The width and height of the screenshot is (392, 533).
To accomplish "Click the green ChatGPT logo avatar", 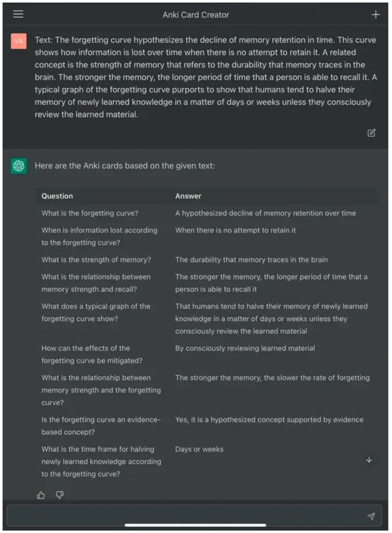I will click(19, 166).
